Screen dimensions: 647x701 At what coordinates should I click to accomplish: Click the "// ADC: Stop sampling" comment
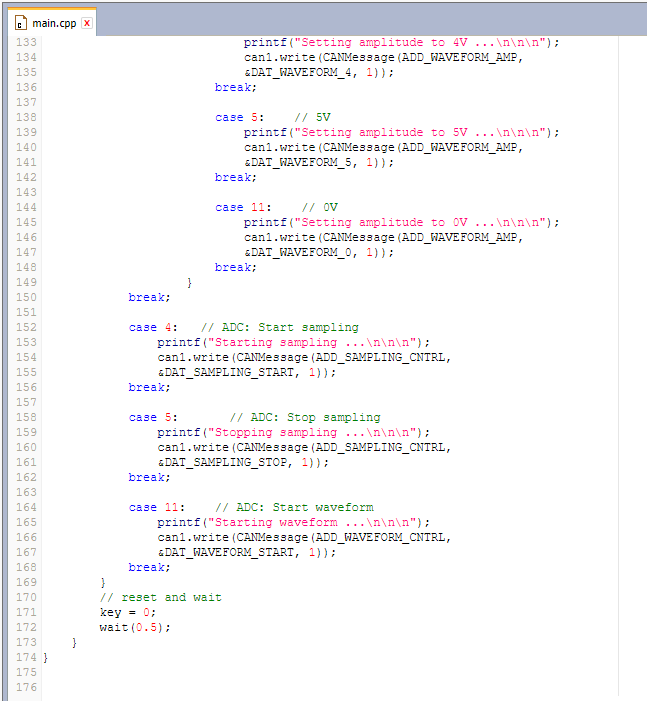(x=305, y=417)
